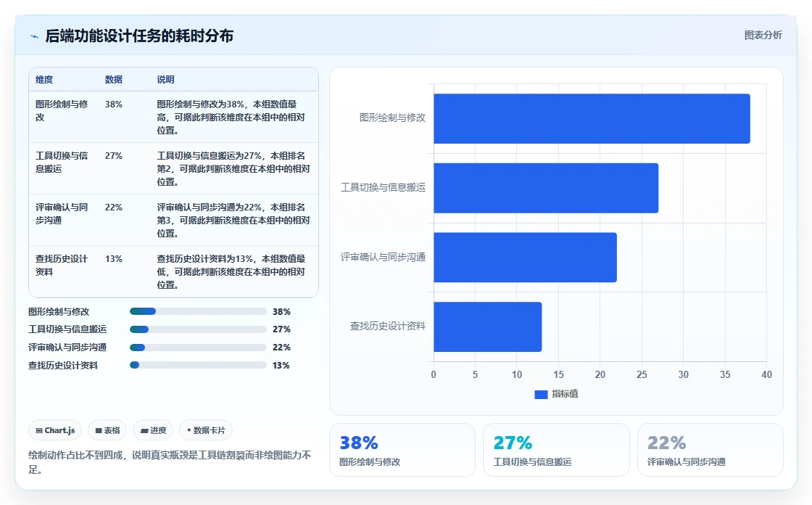Click the 图形绘制与修改 chart bar
Viewport: 812px width, 505px height.
592,119
